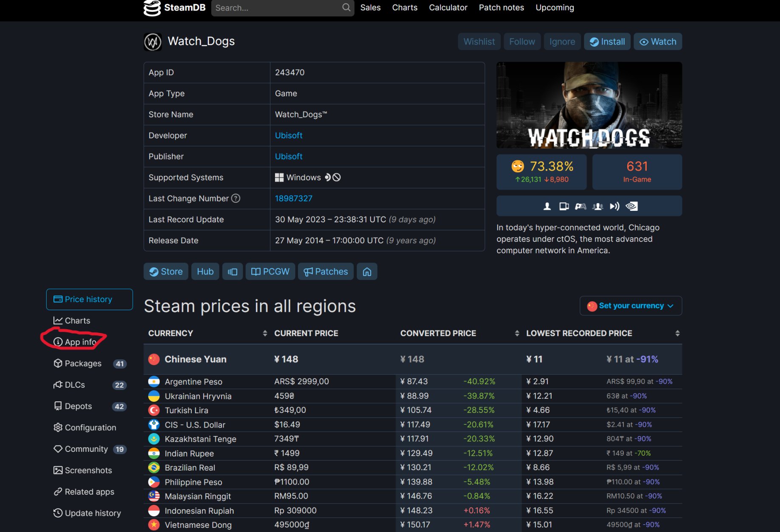Toggle Watch for this app
The width and height of the screenshot is (780, 532).
(x=658, y=42)
